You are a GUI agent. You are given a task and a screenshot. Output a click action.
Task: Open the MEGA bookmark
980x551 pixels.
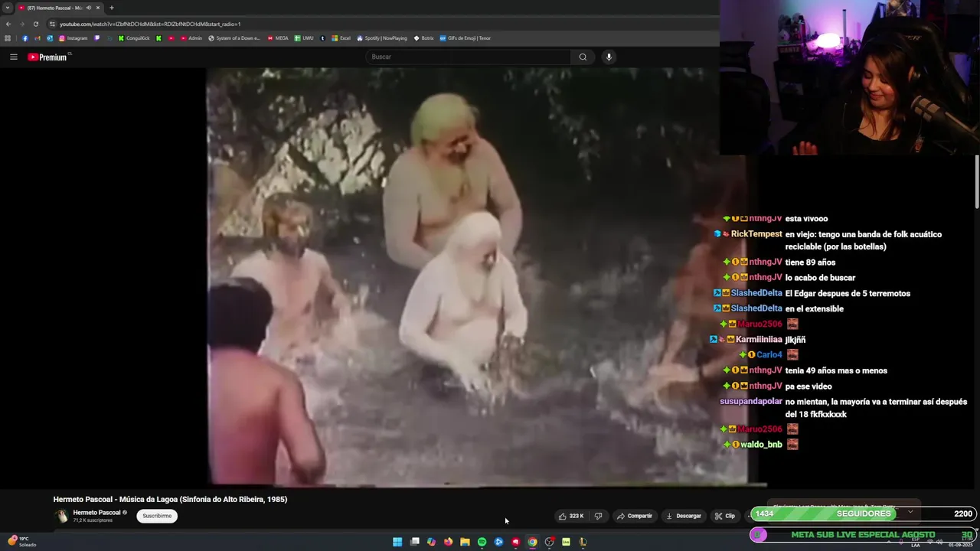coord(278,38)
